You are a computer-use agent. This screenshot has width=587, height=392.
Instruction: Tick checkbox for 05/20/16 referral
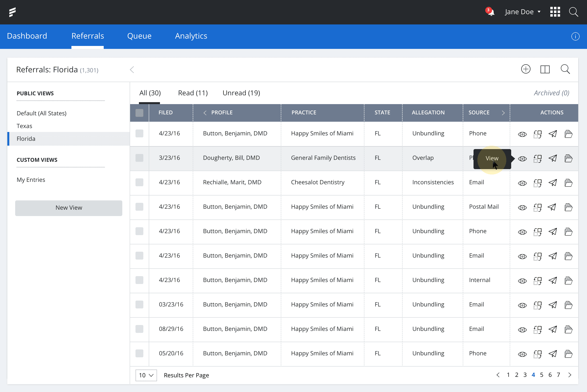point(139,353)
